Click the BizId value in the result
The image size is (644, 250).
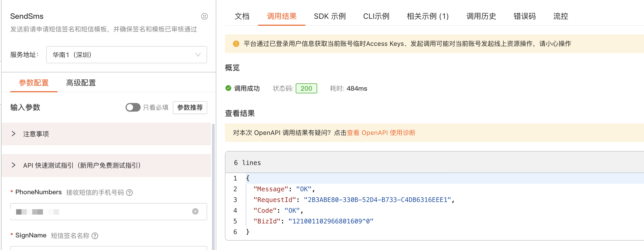(x=331, y=221)
